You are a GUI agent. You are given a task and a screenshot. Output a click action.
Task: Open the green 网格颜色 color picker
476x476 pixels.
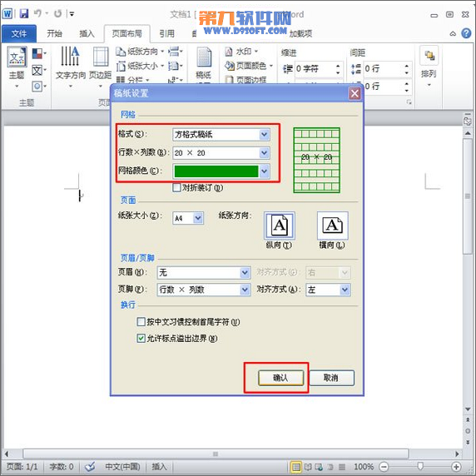pyautogui.click(x=221, y=171)
